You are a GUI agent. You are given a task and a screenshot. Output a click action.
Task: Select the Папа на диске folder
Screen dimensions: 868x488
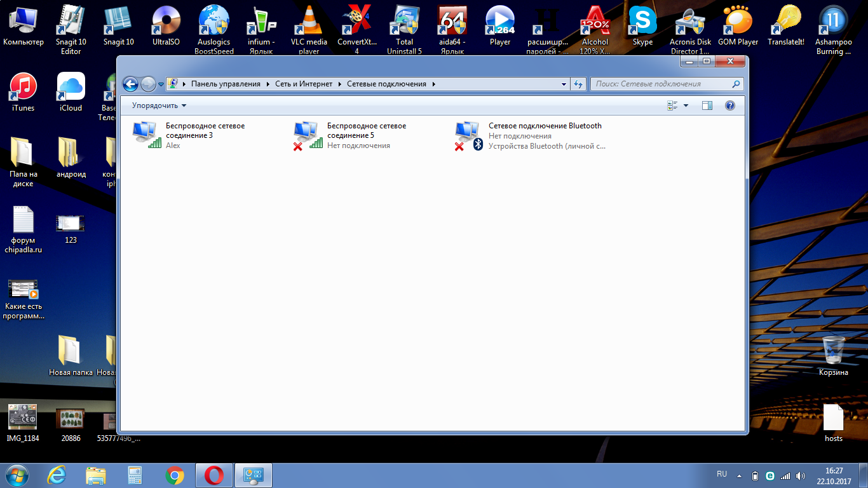24,162
